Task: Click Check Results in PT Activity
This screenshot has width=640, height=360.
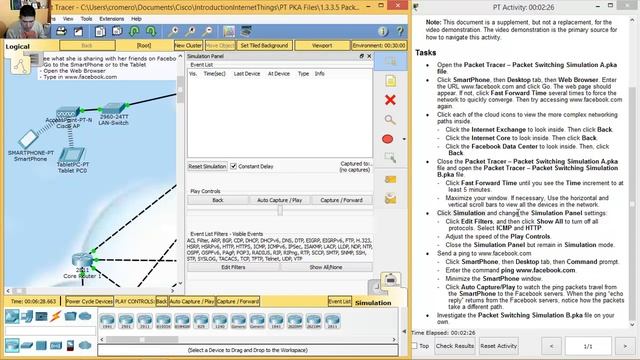Action: tap(455, 346)
